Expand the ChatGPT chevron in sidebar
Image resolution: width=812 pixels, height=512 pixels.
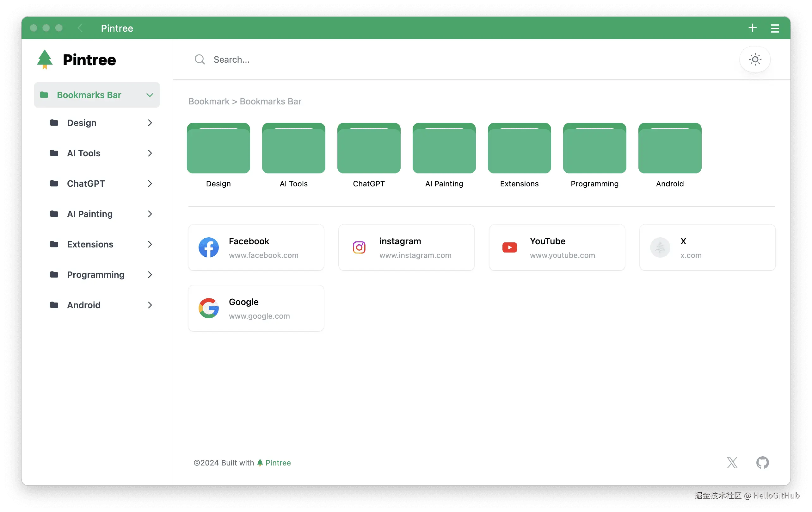150,184
